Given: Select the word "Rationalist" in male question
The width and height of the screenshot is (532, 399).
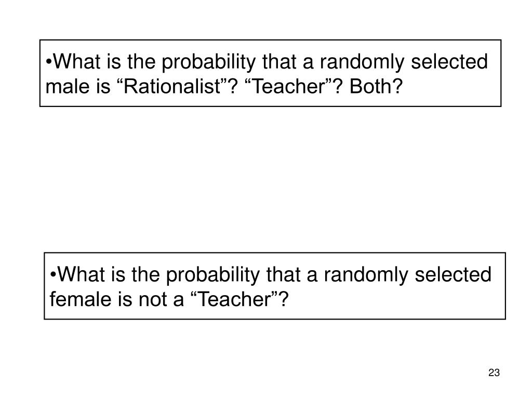Looking at the screenshot, I should (172, 86).
